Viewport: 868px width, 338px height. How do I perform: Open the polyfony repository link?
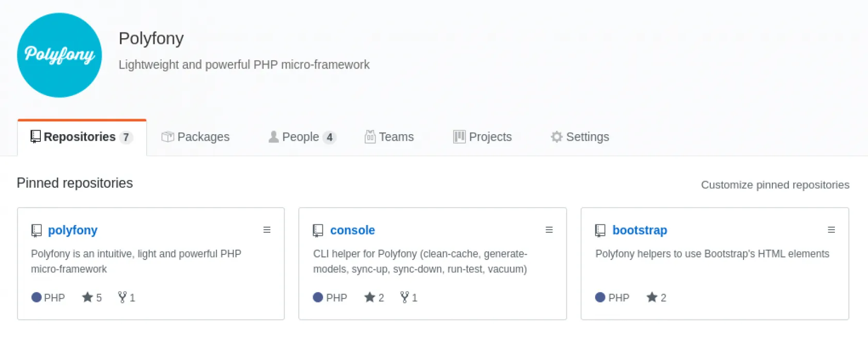coord(72,230)
